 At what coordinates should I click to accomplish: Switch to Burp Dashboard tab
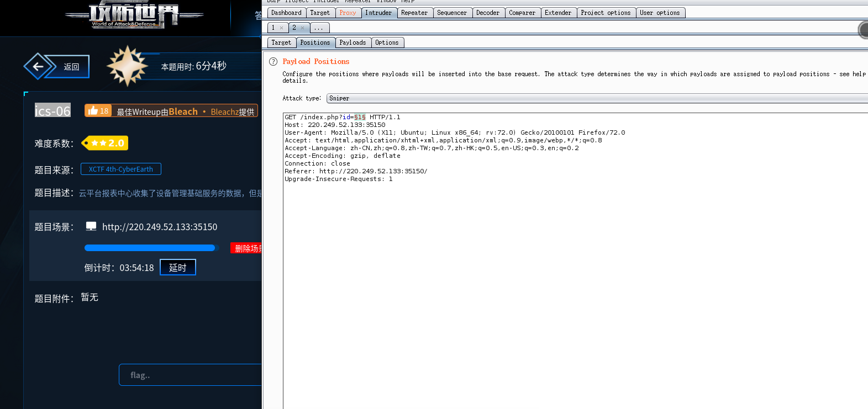coord(286,13)
